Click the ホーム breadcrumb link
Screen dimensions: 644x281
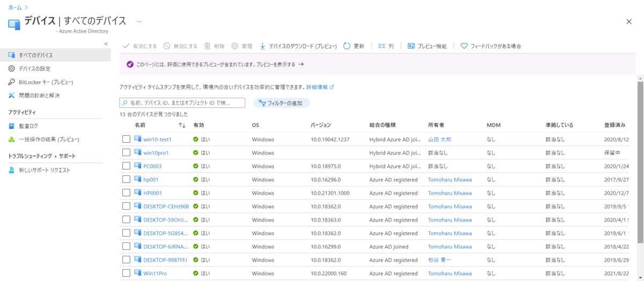point(15,8)
